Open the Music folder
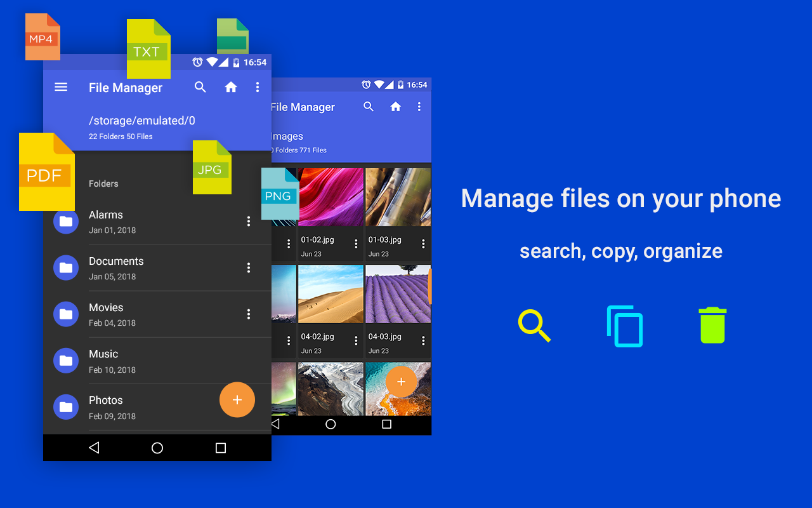812x508 pixels. [157, 361]
